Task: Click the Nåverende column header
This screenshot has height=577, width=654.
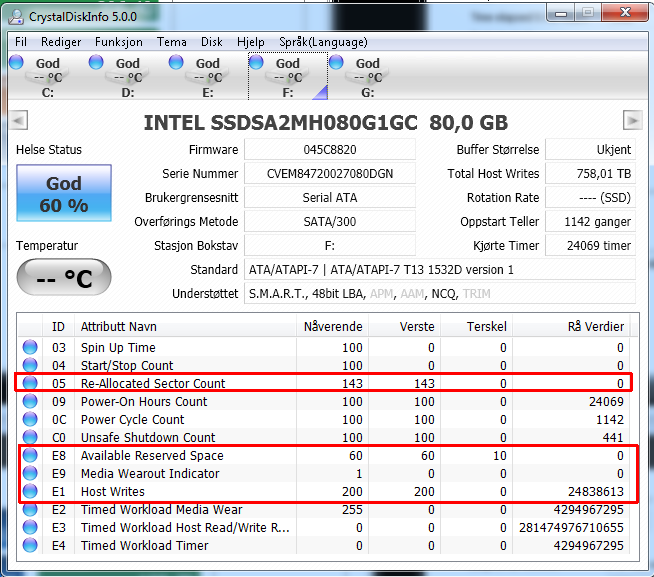Action: coord(332,326)
